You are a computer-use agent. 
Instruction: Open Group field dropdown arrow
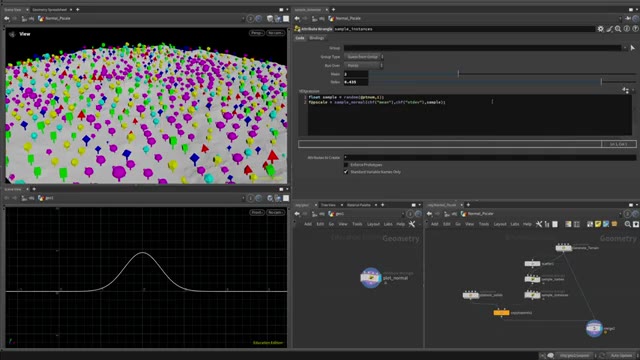(x=624, y=48)
